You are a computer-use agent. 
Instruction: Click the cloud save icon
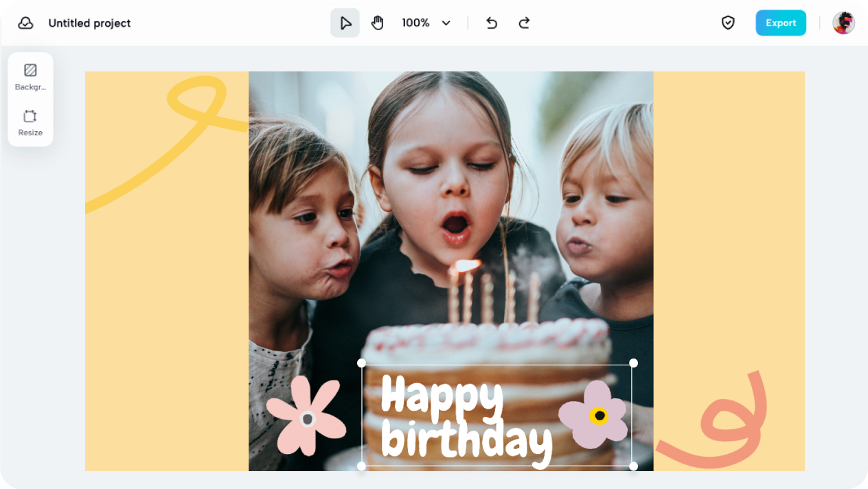pos(25,23)
